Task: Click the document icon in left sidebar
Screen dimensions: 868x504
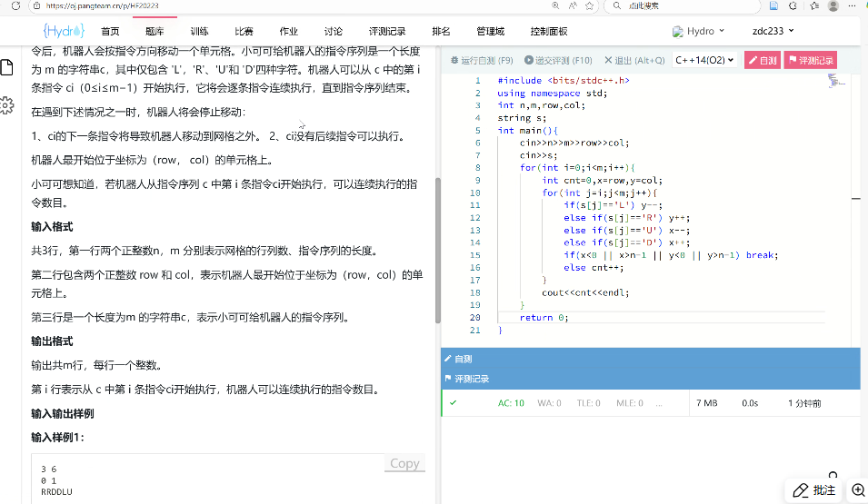Action: pyautogui.click(x=6, y=69)
